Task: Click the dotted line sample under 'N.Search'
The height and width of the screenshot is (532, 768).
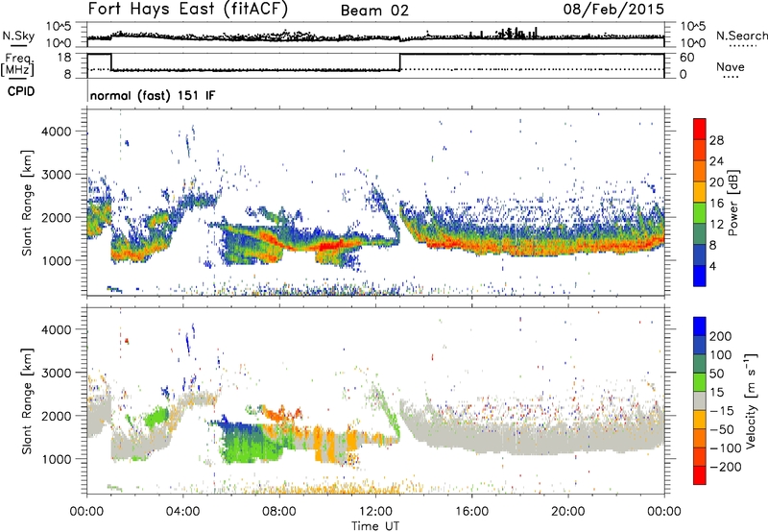Action: tap(743, 46)
